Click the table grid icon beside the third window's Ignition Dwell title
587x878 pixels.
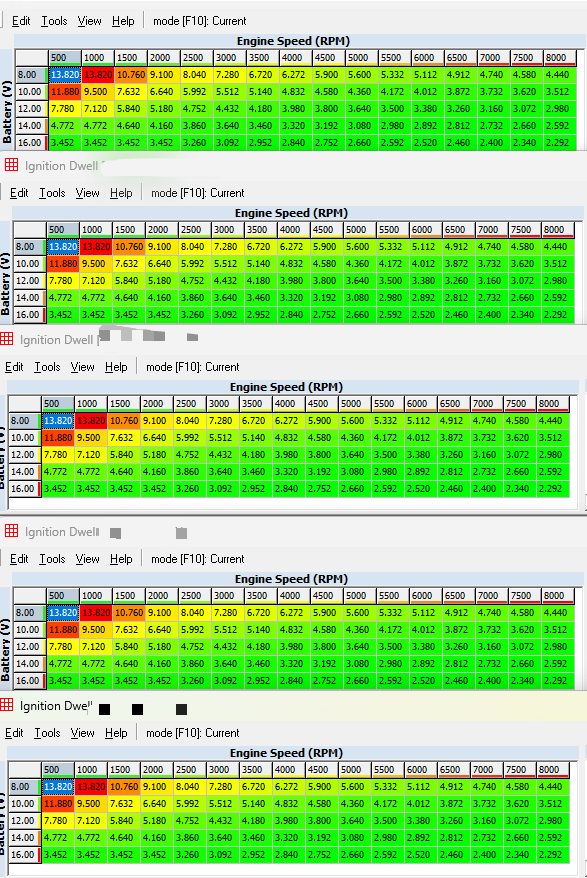pyautogui.click(x=7, y=339)
